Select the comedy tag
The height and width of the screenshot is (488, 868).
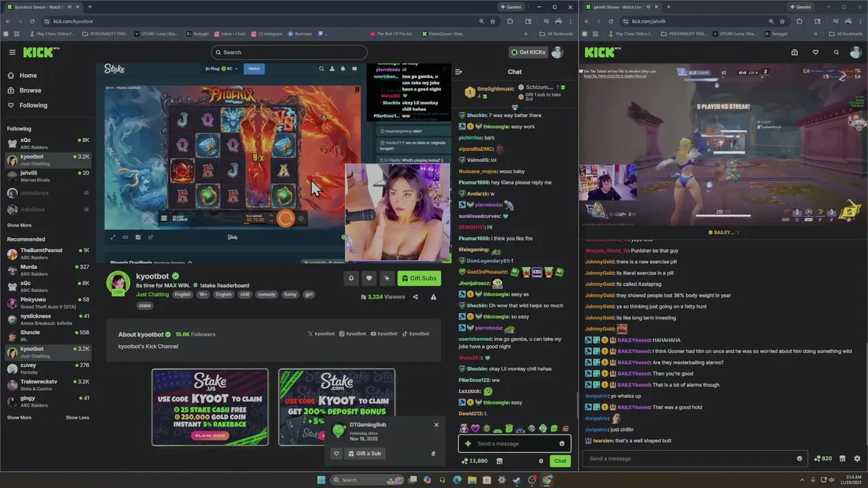267,294
